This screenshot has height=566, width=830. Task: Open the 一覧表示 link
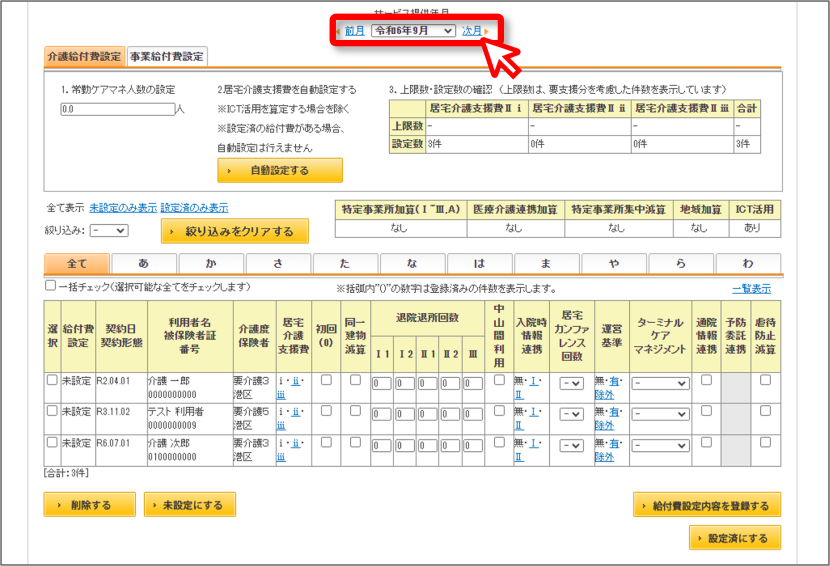pyautogui.click(x=752, y=289)
